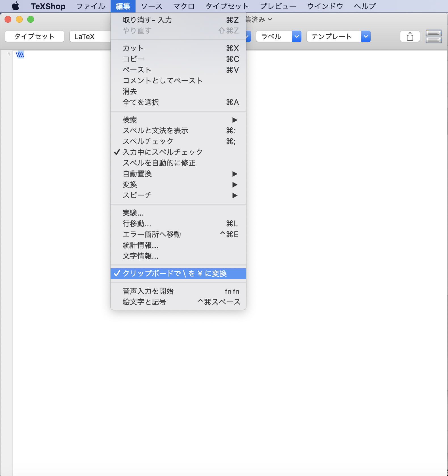
Task: Choose 消去 menu item
Action: [x=178, y=91]
